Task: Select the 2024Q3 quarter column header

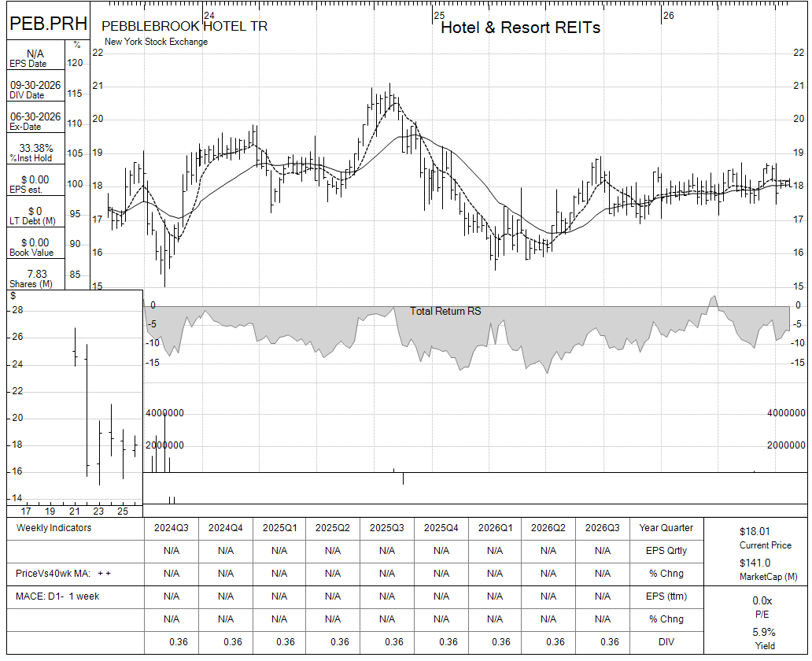Action: point(172,528)
